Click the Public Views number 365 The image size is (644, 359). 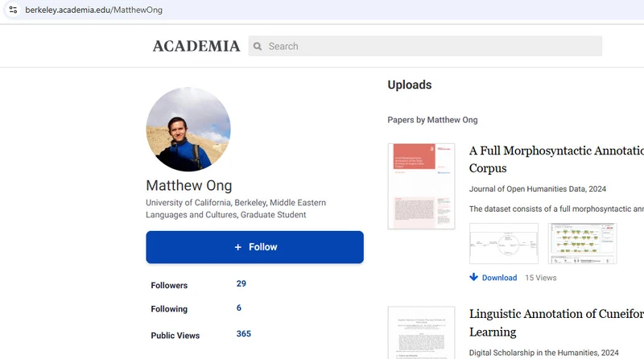243,334
